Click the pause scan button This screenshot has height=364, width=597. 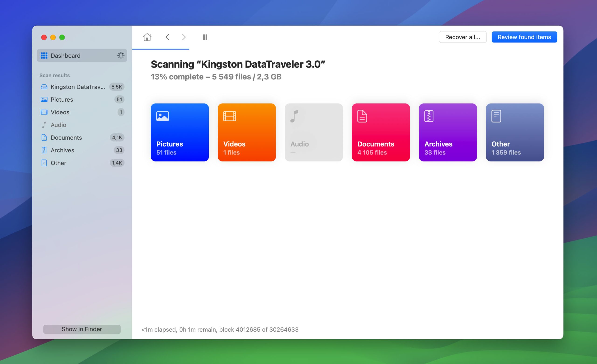click(x=205, y=37)
